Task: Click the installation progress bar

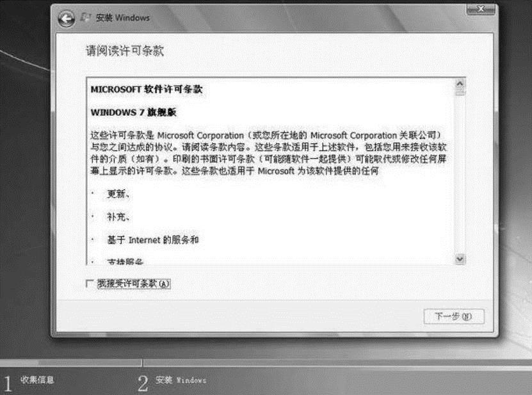Action: tap(266, 363)
